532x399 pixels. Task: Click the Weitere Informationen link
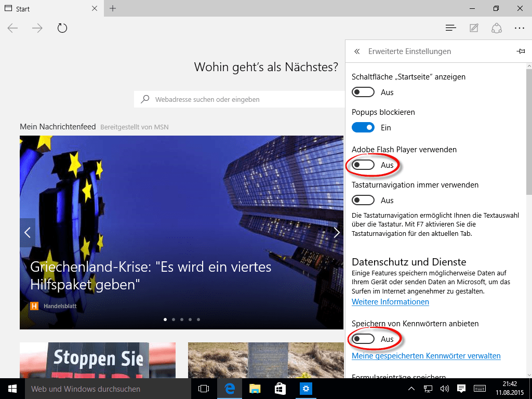(390, 302)
